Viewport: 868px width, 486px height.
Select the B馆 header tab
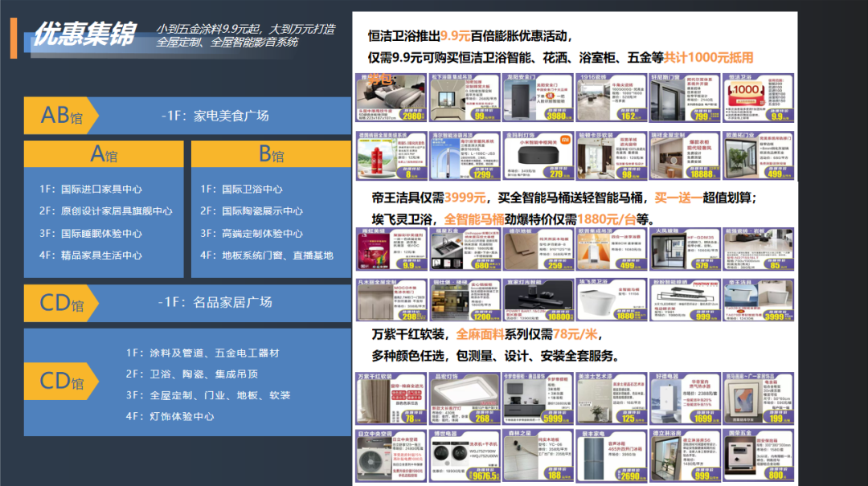(x=272, y=154)
